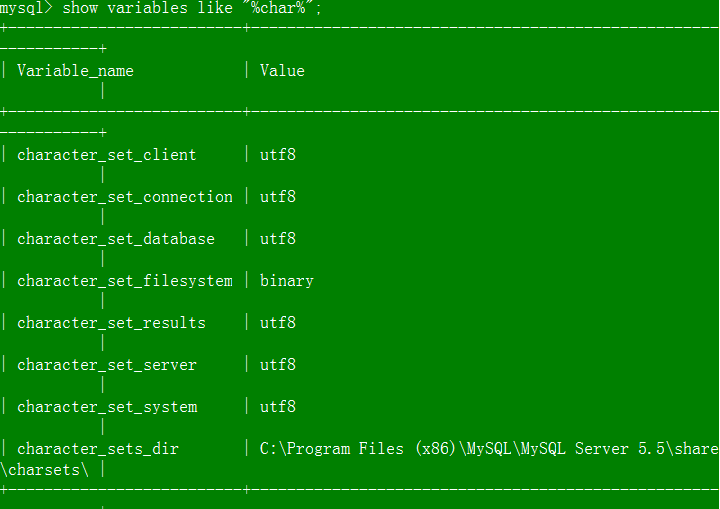Select the character_sets_dir variable name

point(98,449)
